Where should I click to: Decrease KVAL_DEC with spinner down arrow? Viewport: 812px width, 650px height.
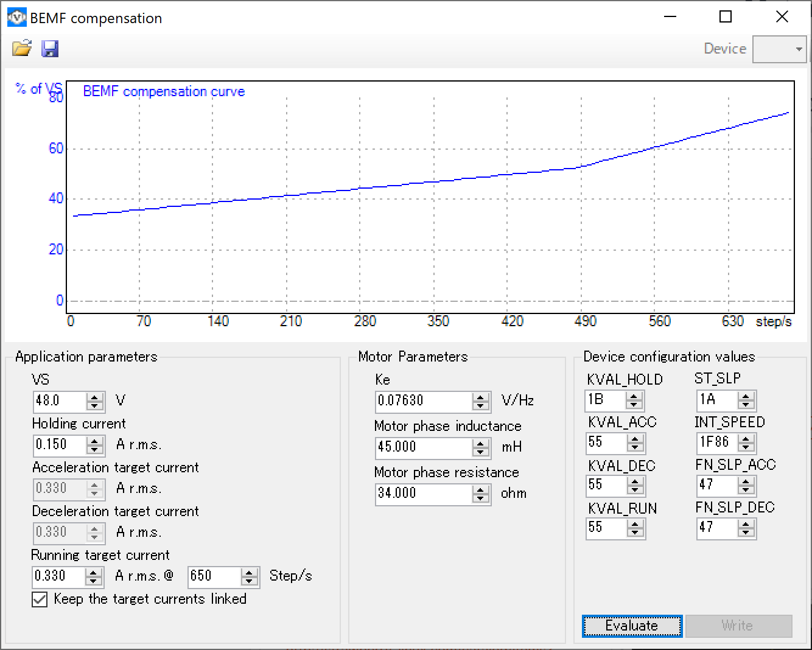[x=635, y=490]
